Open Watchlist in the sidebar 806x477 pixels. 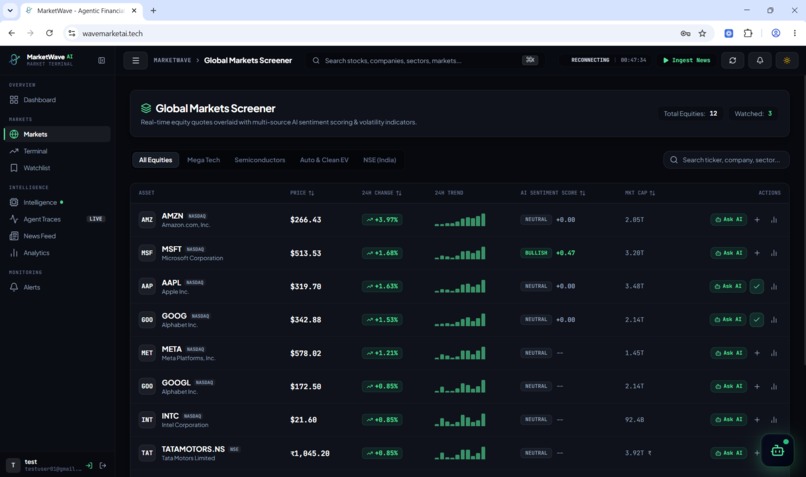pos(57,168)
